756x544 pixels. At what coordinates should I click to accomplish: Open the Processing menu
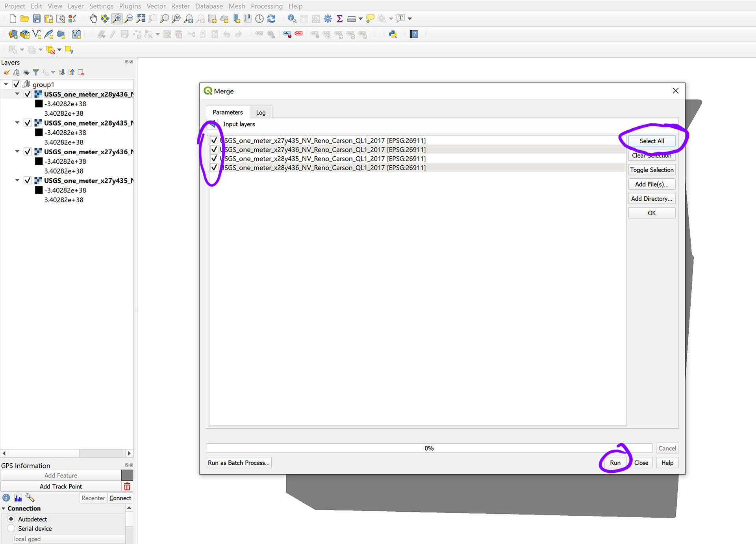click(x=267, y=6)
